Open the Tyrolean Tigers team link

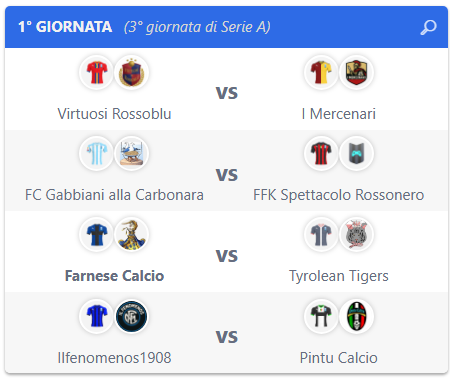339,276
